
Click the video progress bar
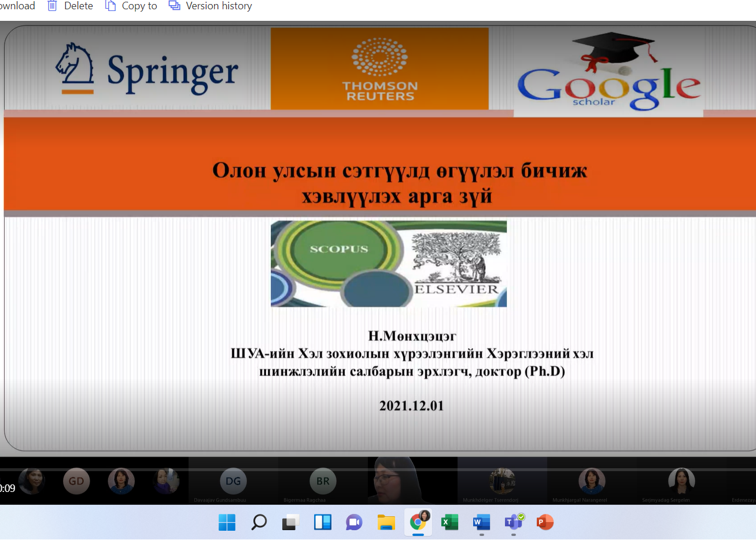378,469
